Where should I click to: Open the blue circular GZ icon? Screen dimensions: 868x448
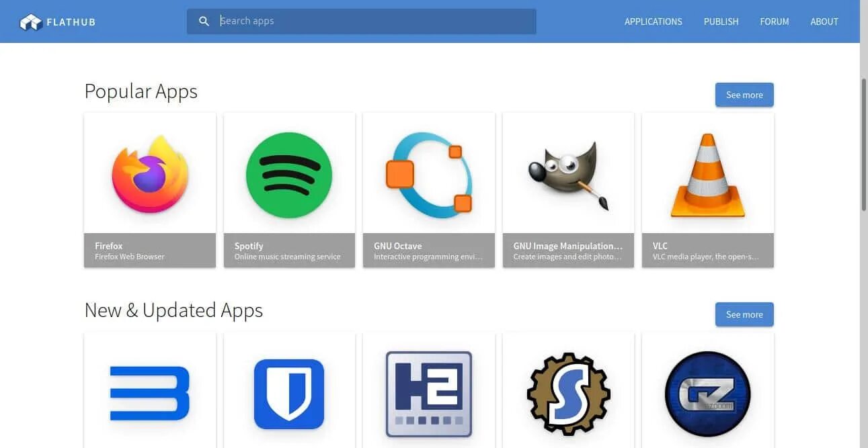pos(708,394)
